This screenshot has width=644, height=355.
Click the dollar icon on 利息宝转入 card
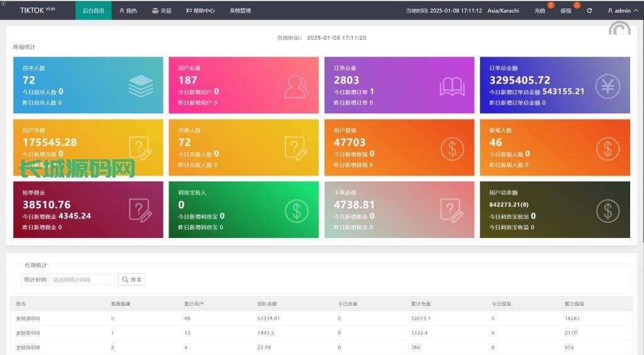pyautogui.click(x=296, y=210)
